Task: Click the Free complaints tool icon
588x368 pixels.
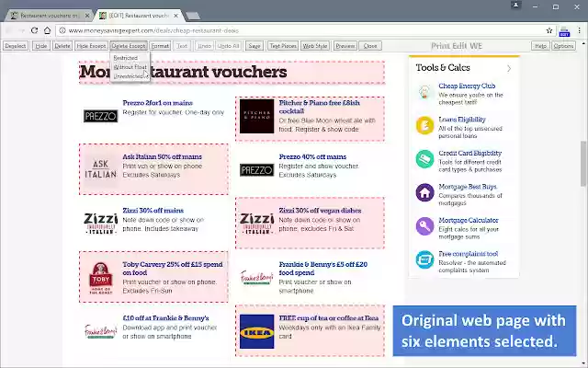Action: coord(424,259)
